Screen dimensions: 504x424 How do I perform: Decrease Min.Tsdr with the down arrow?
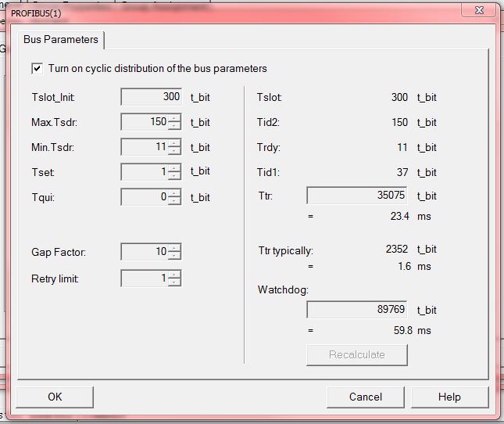[174, 151]
